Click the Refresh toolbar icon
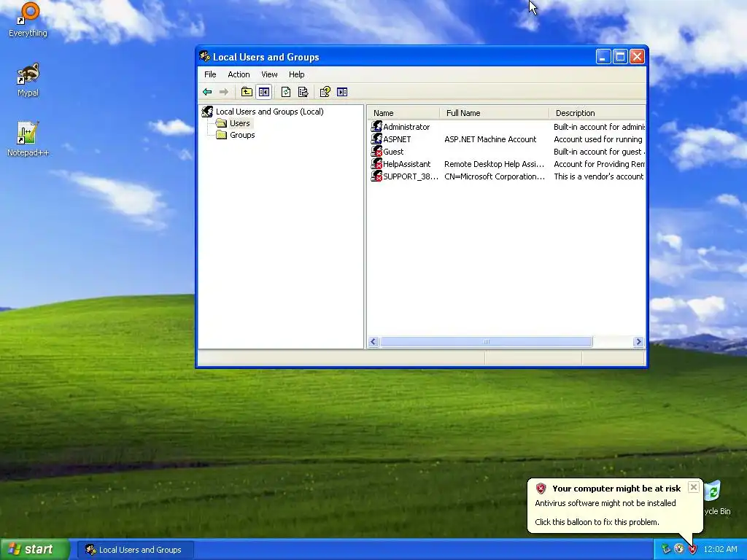The height and width of the screenshot is (560, 747). coord(286,92)
